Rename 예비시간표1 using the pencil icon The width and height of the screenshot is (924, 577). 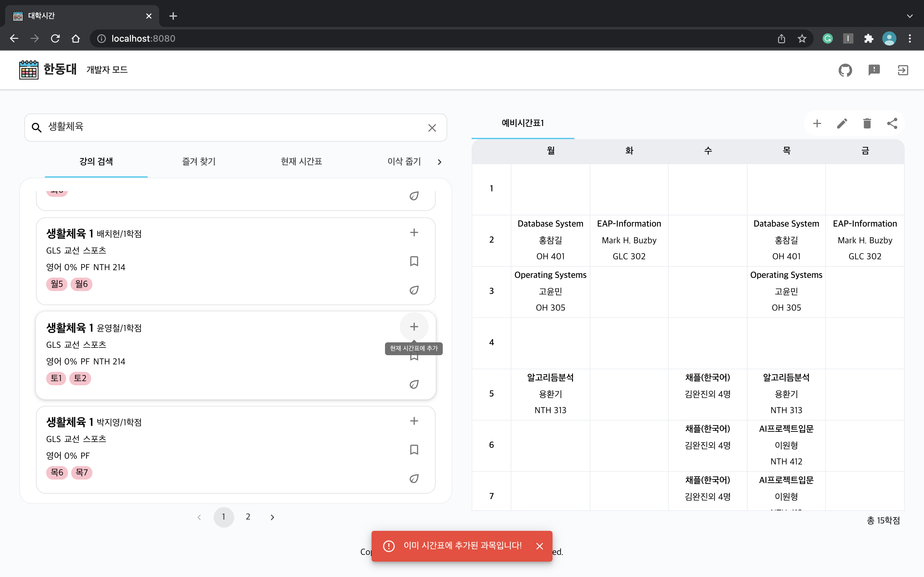(x=842, y=123)
